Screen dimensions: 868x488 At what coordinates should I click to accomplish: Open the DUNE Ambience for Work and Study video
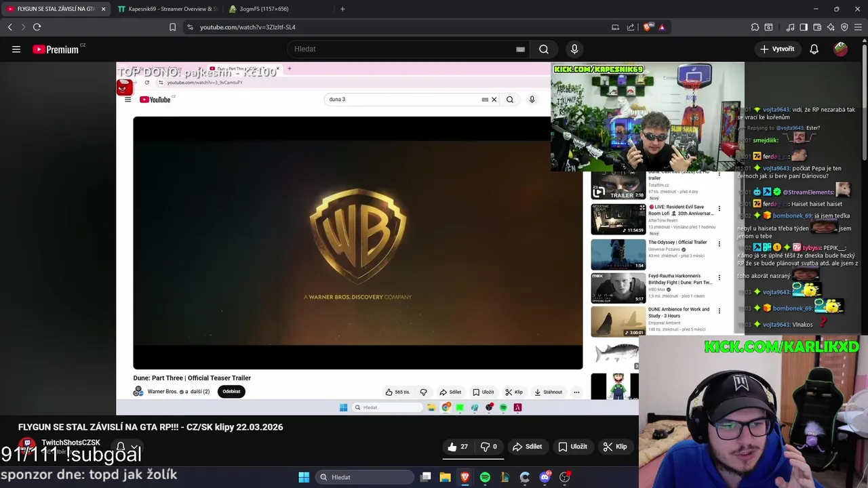pos(618,321)
